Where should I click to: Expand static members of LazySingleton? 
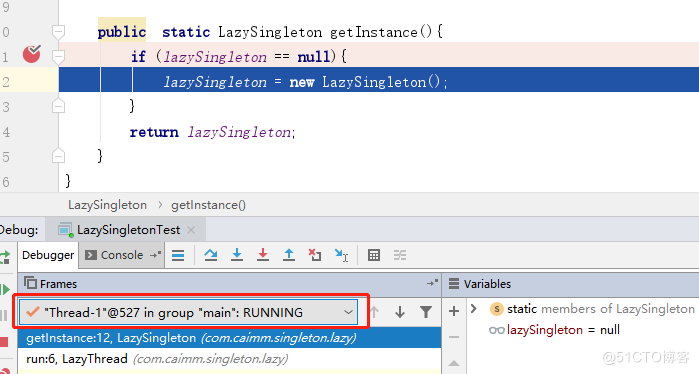click(x=474, y=308)
